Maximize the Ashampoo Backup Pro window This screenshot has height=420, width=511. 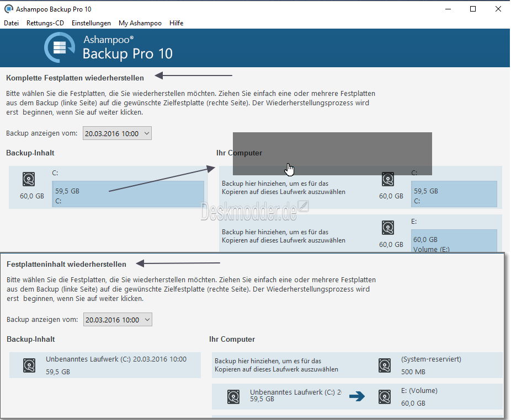(x=473, y=9)
